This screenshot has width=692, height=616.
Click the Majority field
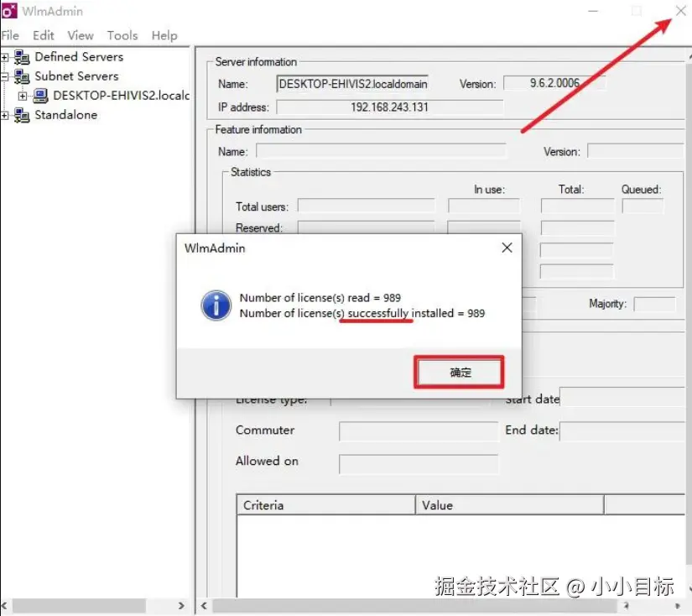pyautogui.click(x=655, y=304)
